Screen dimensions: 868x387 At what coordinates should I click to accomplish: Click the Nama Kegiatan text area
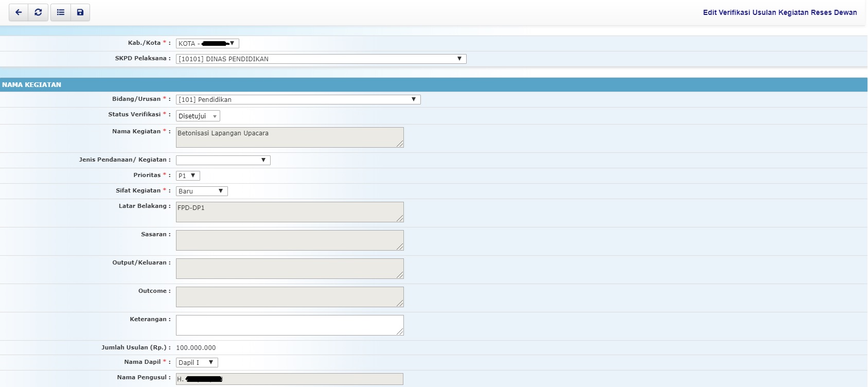[x=289, y=137]
